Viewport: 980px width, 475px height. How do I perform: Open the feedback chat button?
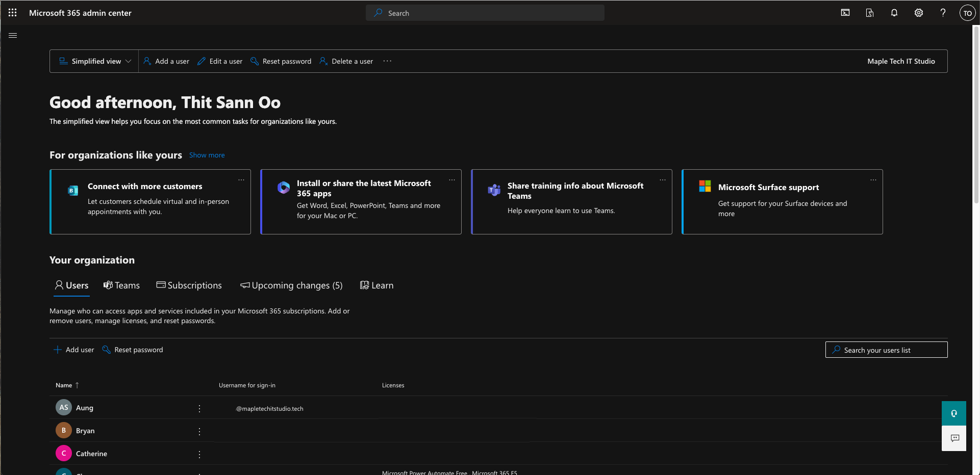click(954, 438)
